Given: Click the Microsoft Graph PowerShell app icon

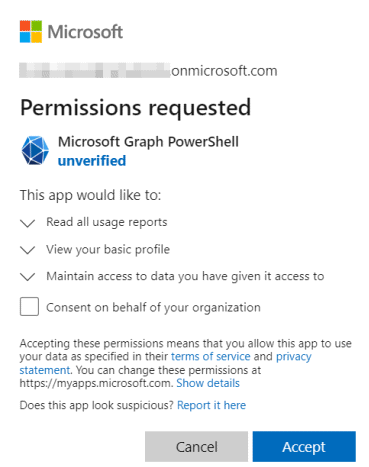Looking at the screenshot, I should click(35, 150).
